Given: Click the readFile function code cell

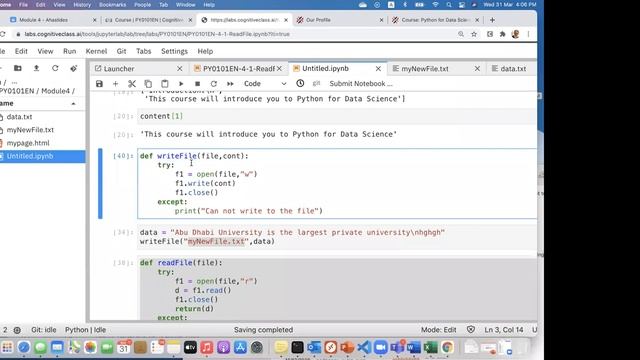Looking at the screenshot, I should 337,289.
